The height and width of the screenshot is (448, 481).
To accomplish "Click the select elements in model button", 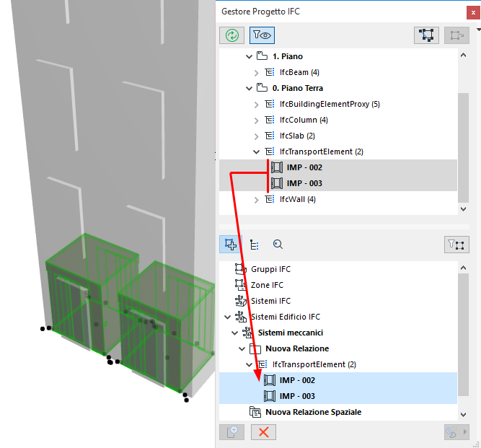I will coord(426,35).
